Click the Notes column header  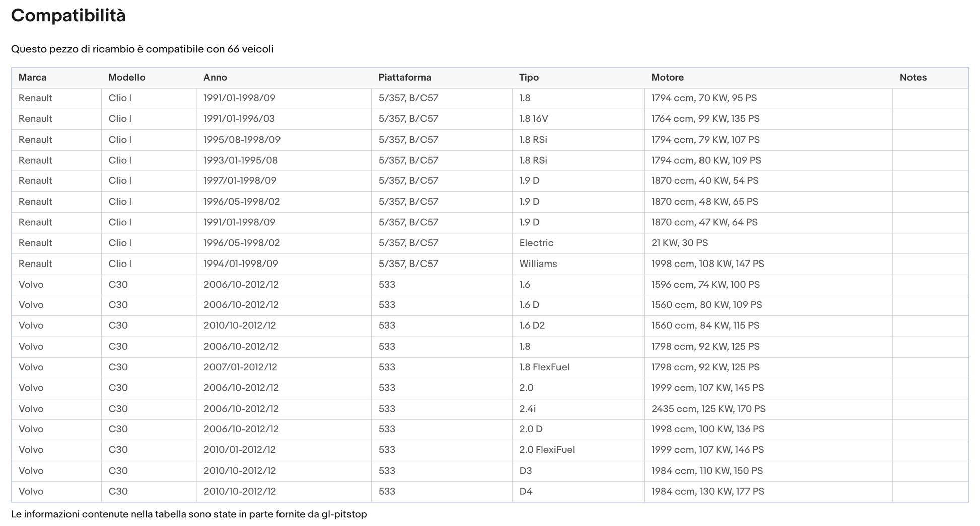point(931,78)
